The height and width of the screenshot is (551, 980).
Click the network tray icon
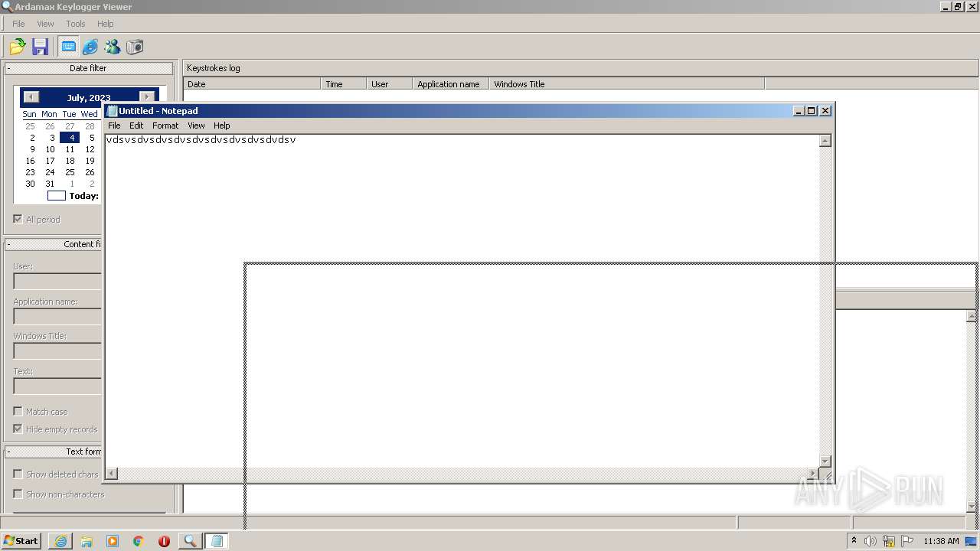pyautogui.click(x=889, y=541)
